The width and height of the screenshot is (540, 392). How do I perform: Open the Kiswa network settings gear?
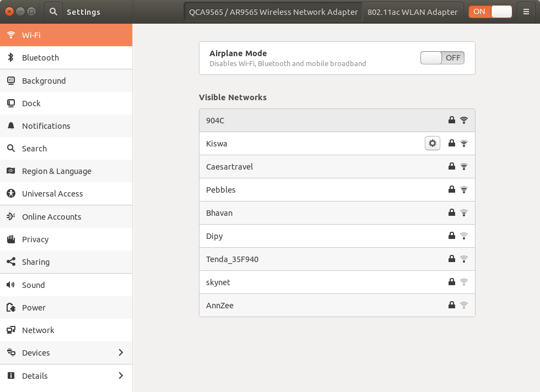click(433, 143)
